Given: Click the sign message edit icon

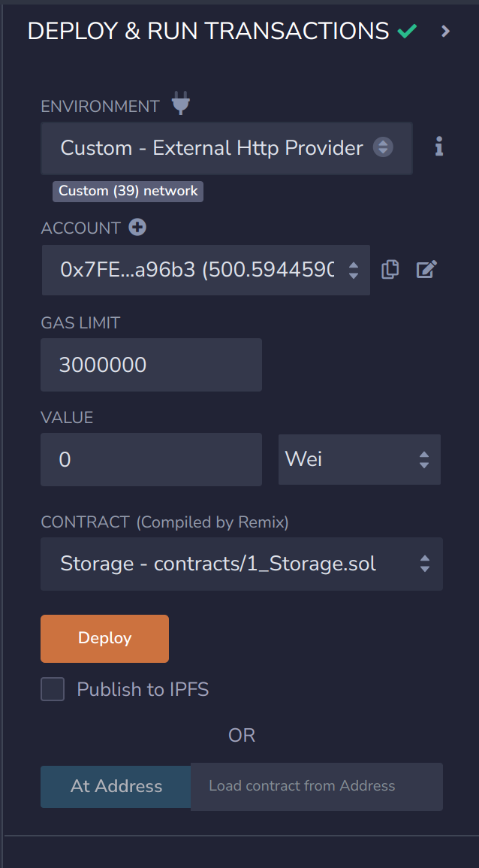Looking at the screenshot, I should (x=426, y=269).
